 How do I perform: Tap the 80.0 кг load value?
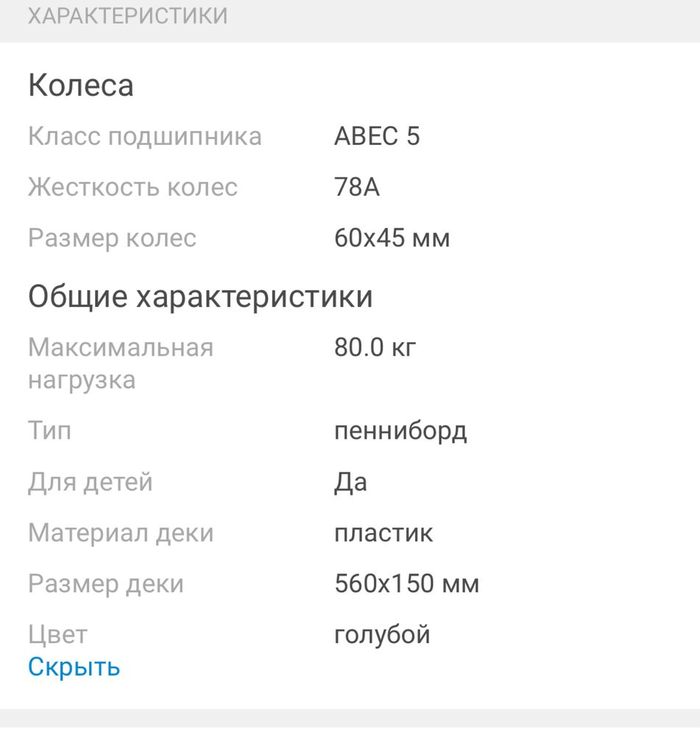pos(375,347)
